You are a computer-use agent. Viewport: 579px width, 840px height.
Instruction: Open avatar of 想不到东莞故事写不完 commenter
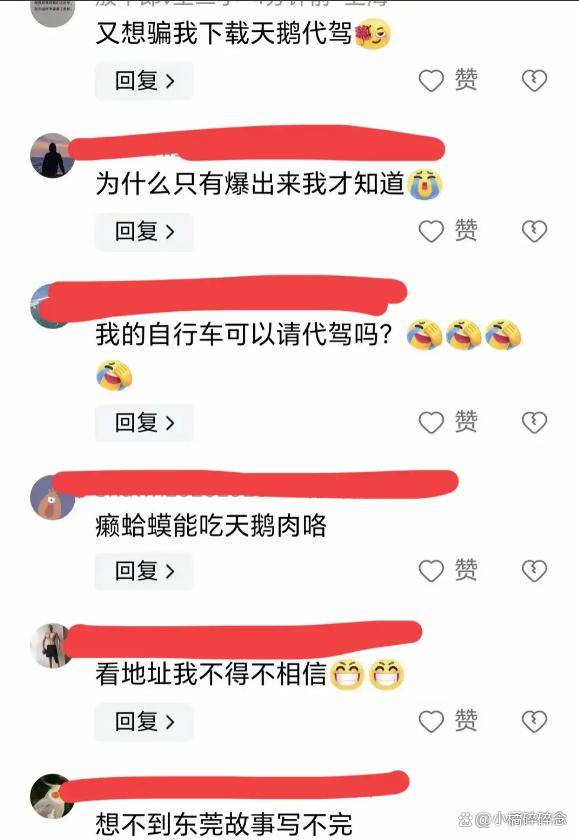(52, 796)
